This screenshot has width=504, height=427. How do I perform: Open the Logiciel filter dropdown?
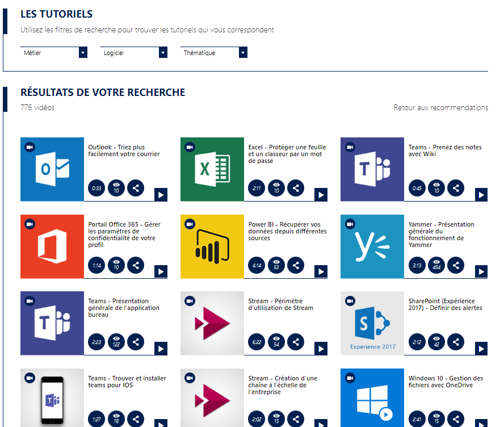tap(134, 53)
